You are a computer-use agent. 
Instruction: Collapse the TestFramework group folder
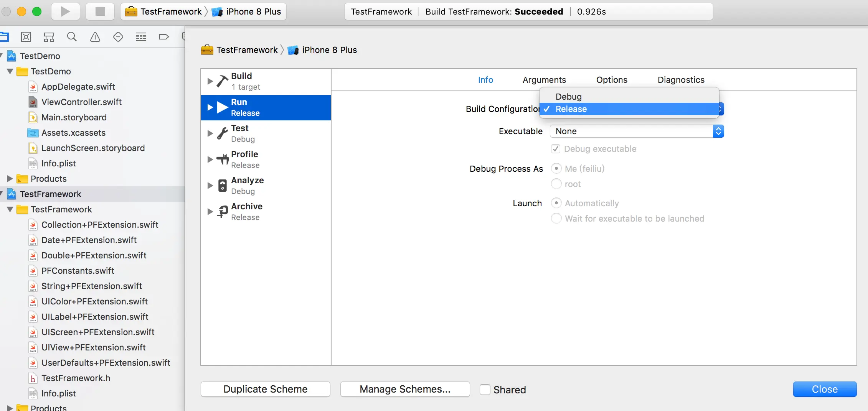10,209
